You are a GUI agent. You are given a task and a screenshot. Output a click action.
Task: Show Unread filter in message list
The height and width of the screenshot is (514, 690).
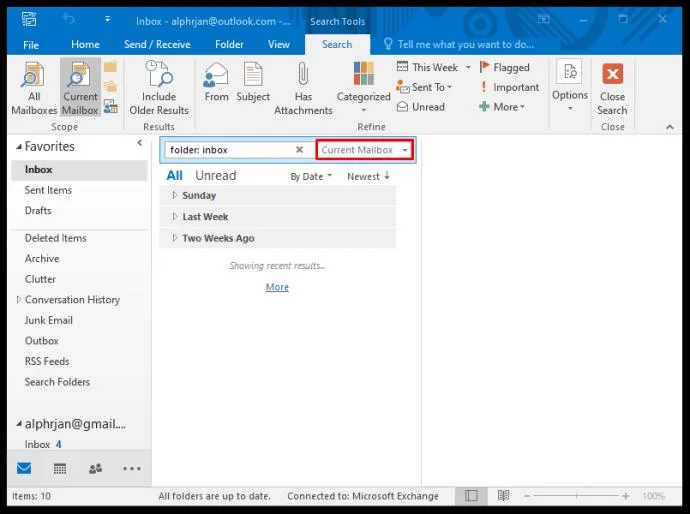coord(216,176)
